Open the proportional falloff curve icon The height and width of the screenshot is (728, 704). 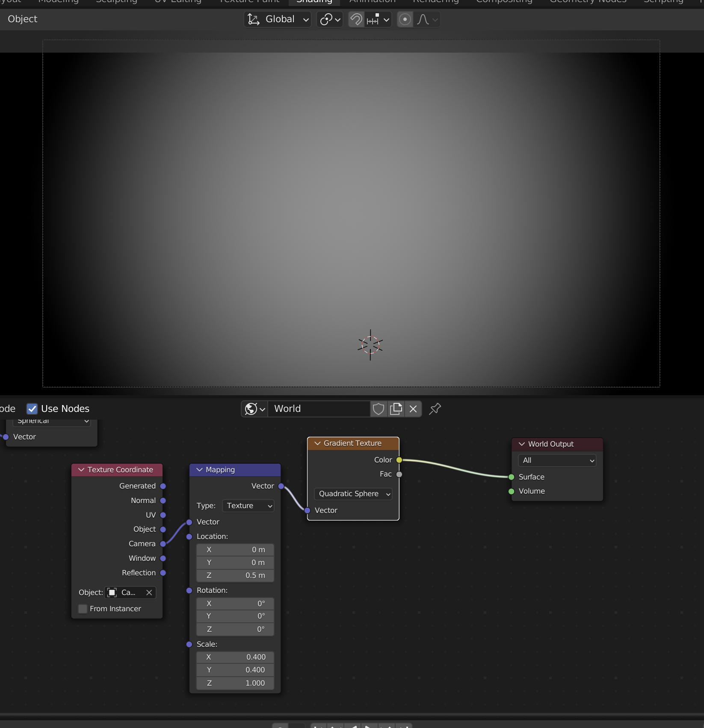pos(427,19)
